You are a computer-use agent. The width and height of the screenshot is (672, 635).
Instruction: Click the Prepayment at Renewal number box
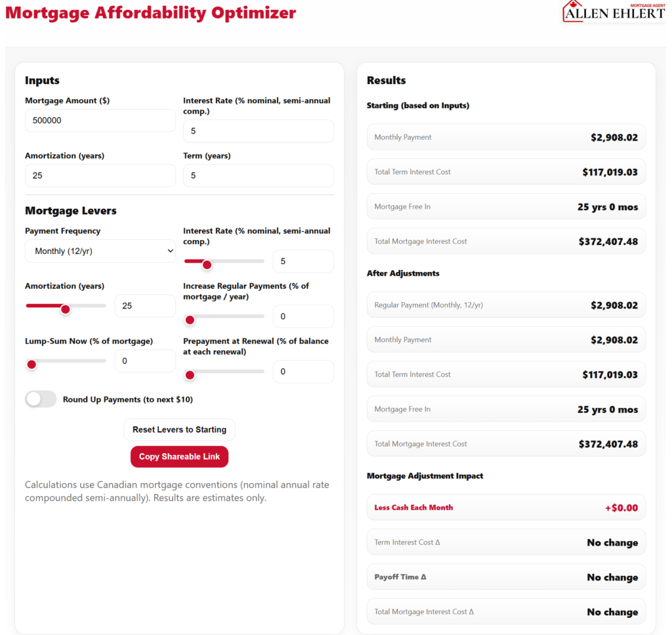pos(303,372)
